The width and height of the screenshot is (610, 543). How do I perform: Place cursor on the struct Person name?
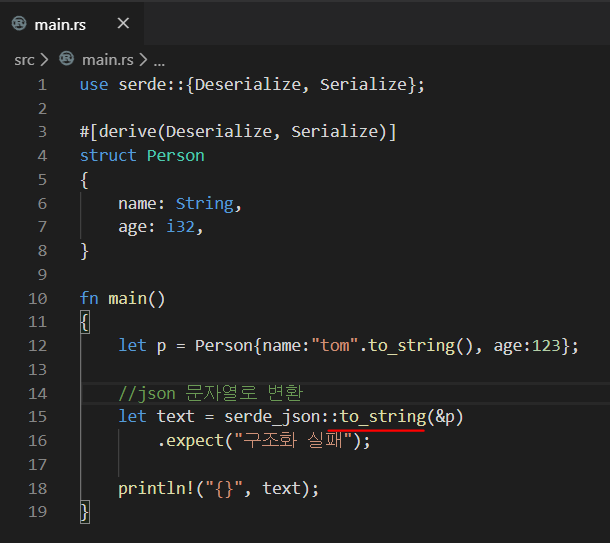(x=175, y=155)
